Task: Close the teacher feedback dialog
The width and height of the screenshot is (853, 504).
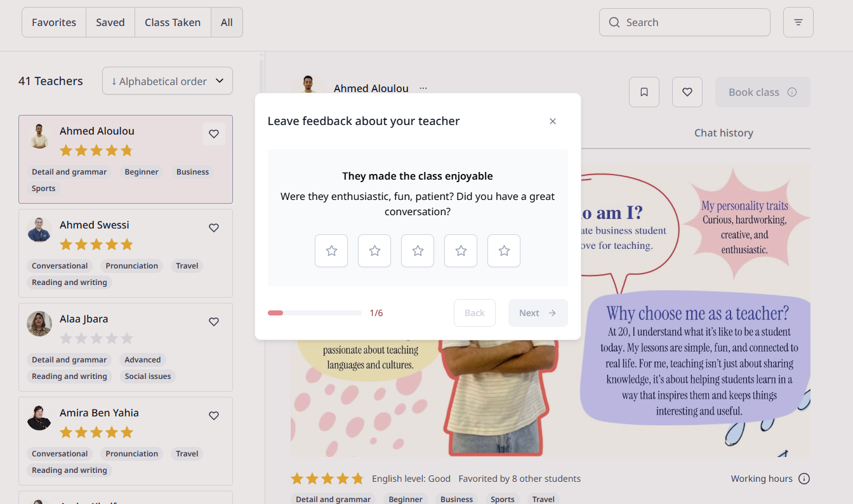Action: coord(553,121)
